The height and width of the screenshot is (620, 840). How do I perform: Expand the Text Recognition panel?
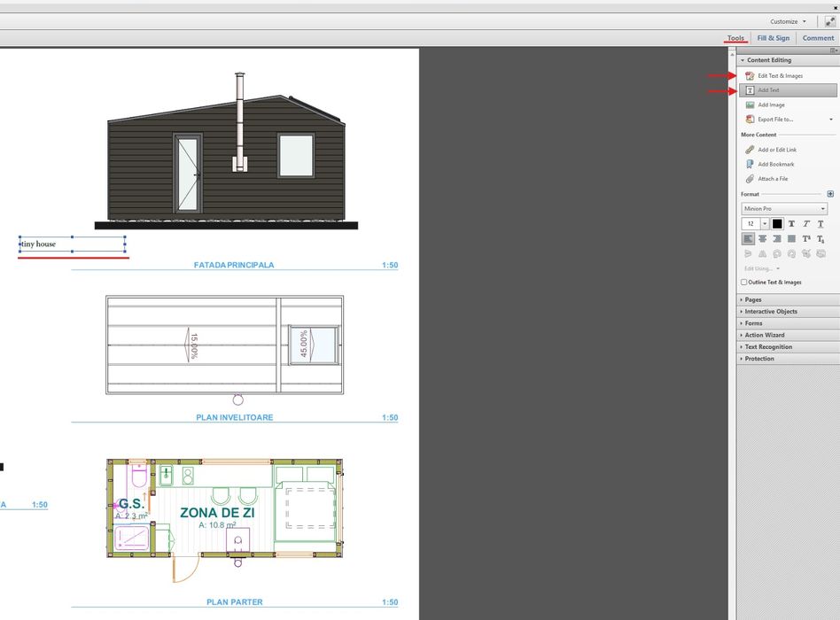[x=788, y=347]
